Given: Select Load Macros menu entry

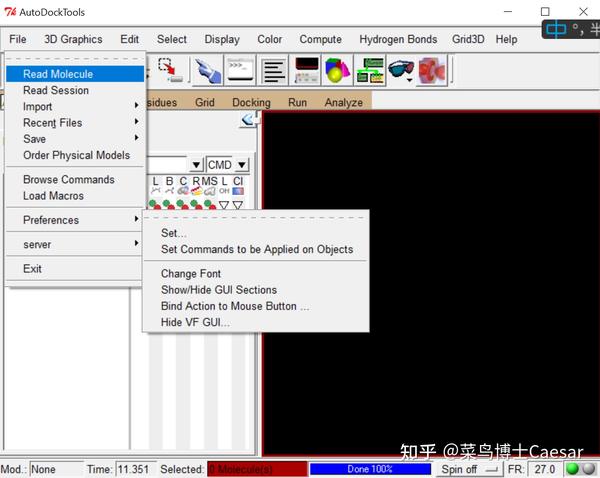Looking at the screenshot, I should (75, 196).
